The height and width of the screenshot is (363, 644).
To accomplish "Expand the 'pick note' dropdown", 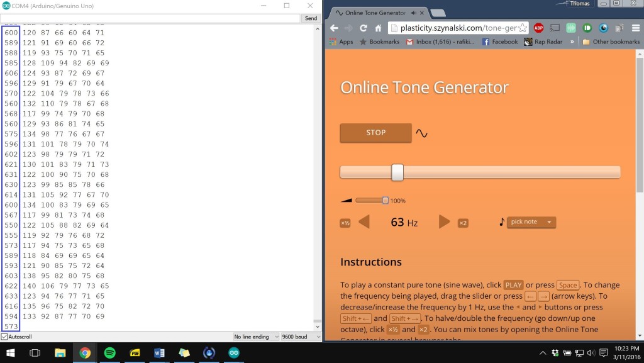I will (x=531, y=222).
